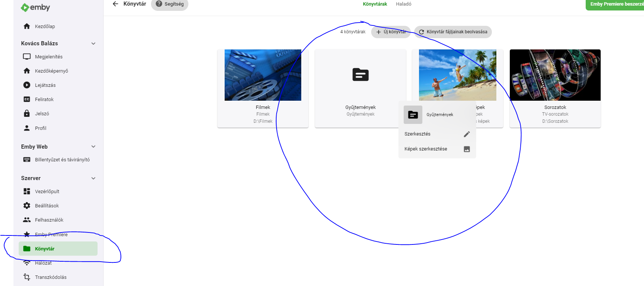Image resolution: width=644 pixels, height=286 pixels.
Task: Click the Lejátszás text
Action: (45, 85)
